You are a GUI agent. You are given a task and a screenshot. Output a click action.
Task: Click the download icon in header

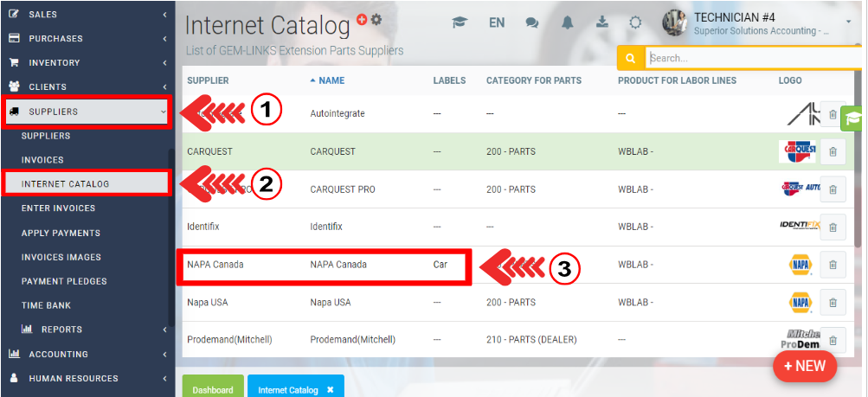click(x=602, y=23)
